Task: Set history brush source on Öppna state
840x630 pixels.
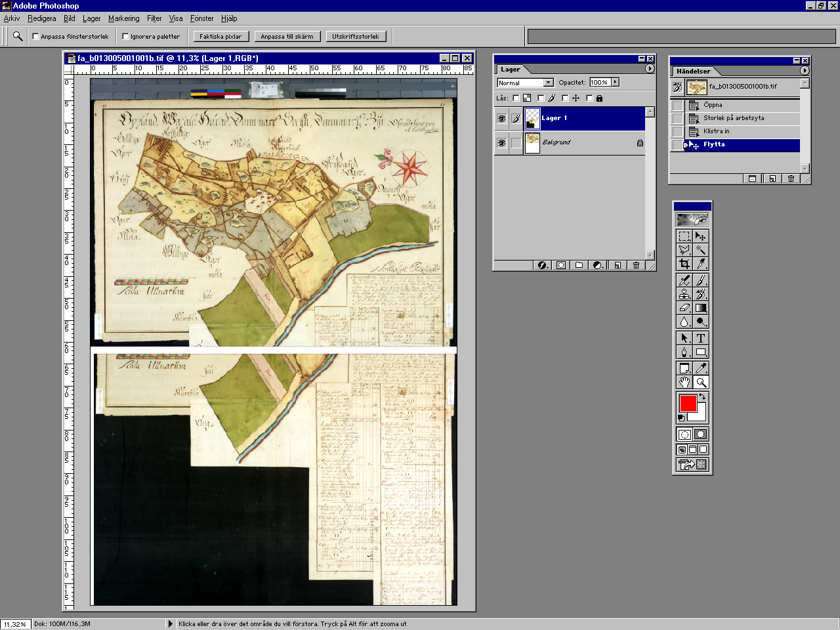Action: [x=677, y=105]
